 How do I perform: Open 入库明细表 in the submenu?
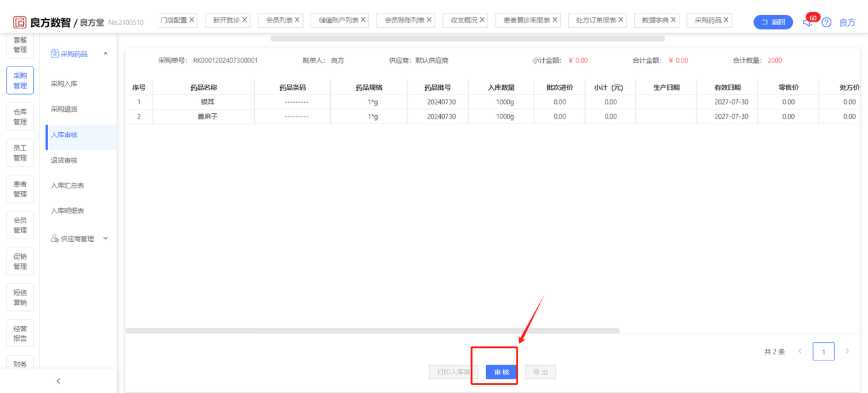tap(68, 211)
